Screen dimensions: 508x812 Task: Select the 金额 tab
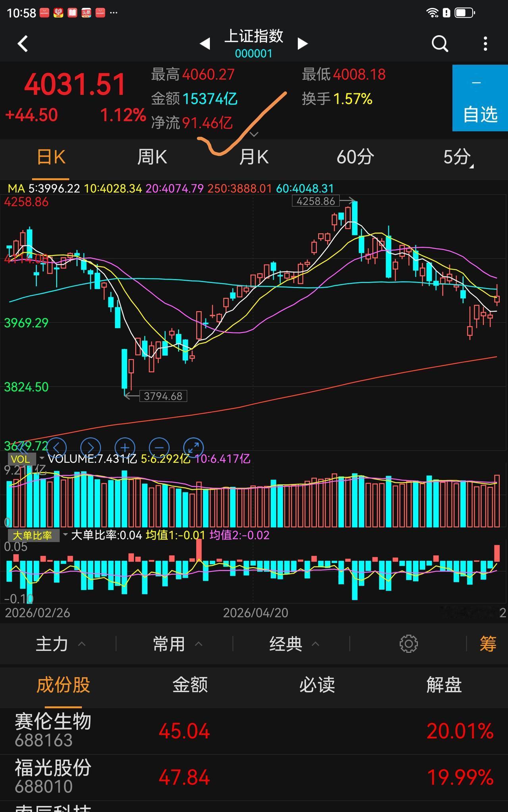190,685
